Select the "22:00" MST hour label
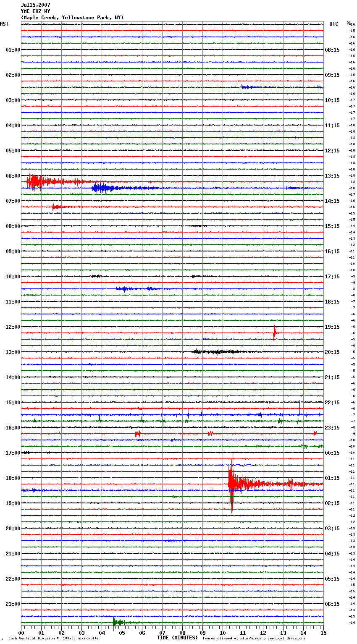The height and width of the screenshot is (644, 357). pyautogui.click(x=13, y=579)
